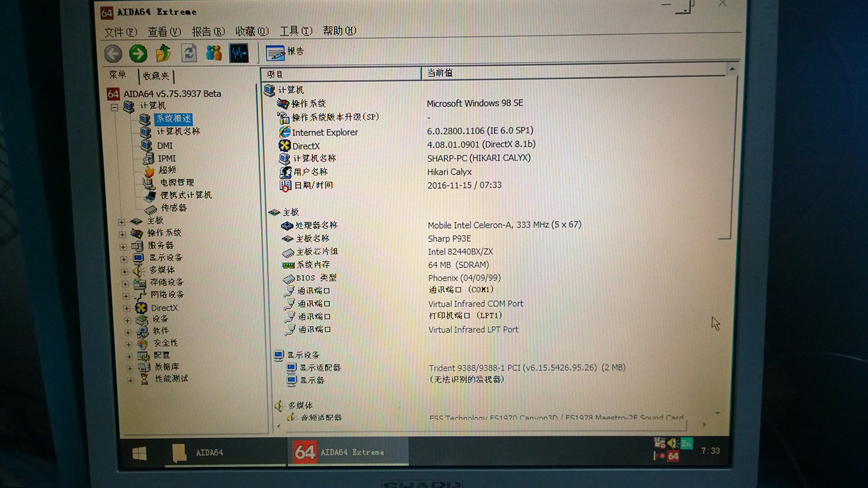This screenshot has width=868, height=488.
Task: Click the En language tray indicator
Action: 686,443
